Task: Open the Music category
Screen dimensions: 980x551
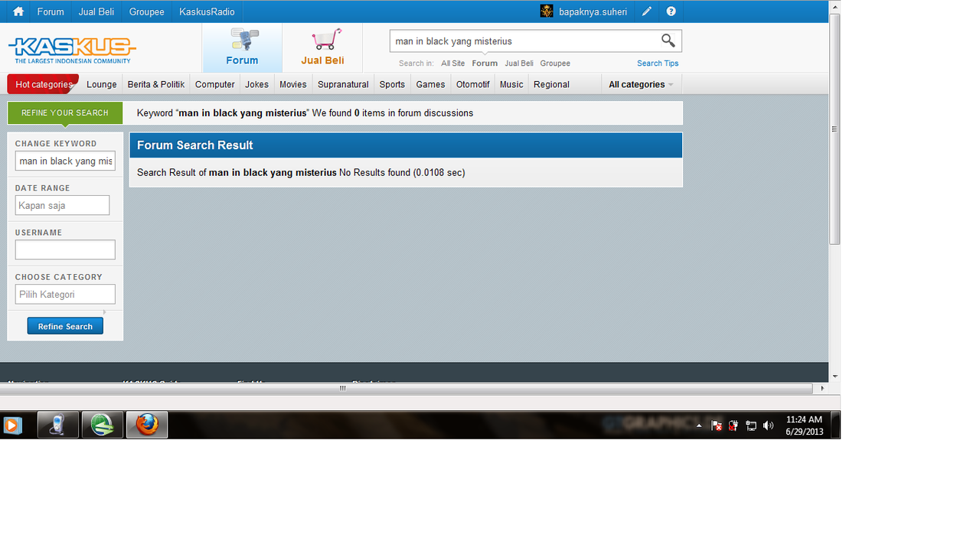Action: tap(511, 84)
